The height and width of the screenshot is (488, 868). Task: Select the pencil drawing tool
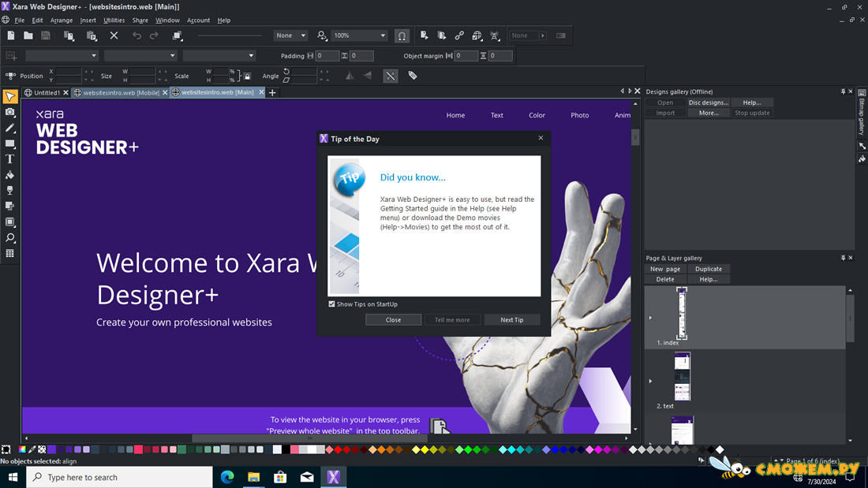click(10, 128)
